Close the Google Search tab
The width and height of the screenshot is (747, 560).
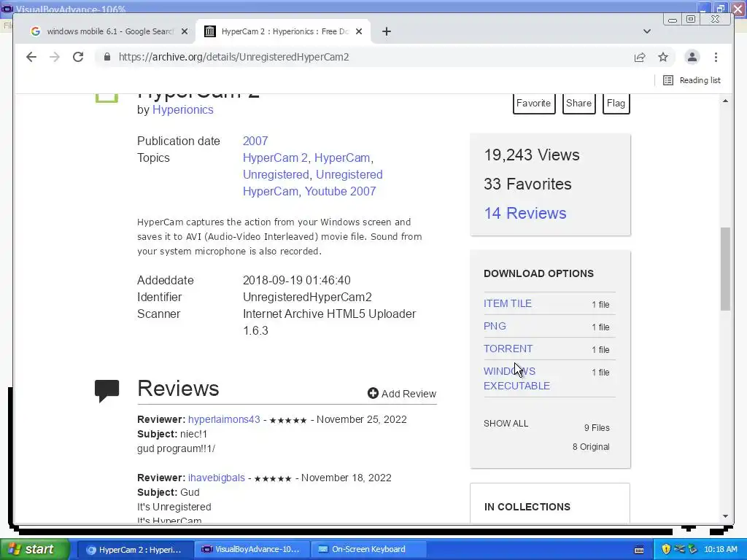pos(185,31)
